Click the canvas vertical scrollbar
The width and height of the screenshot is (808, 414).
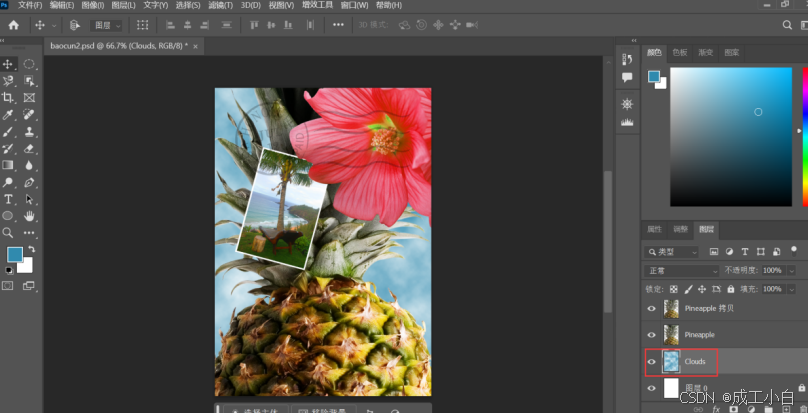(608, 242)
